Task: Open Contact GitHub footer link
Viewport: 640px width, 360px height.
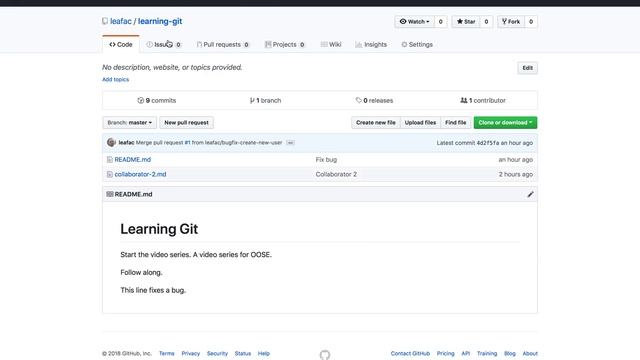Action: (410, 353)
